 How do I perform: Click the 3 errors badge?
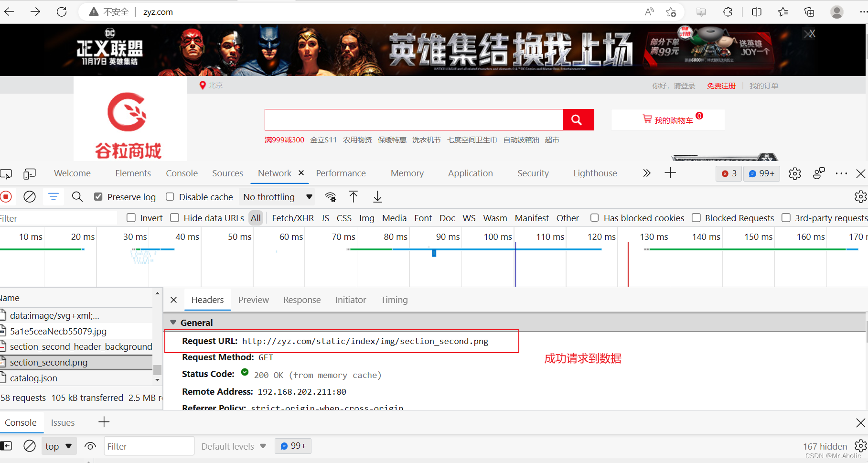pos(729,173)
